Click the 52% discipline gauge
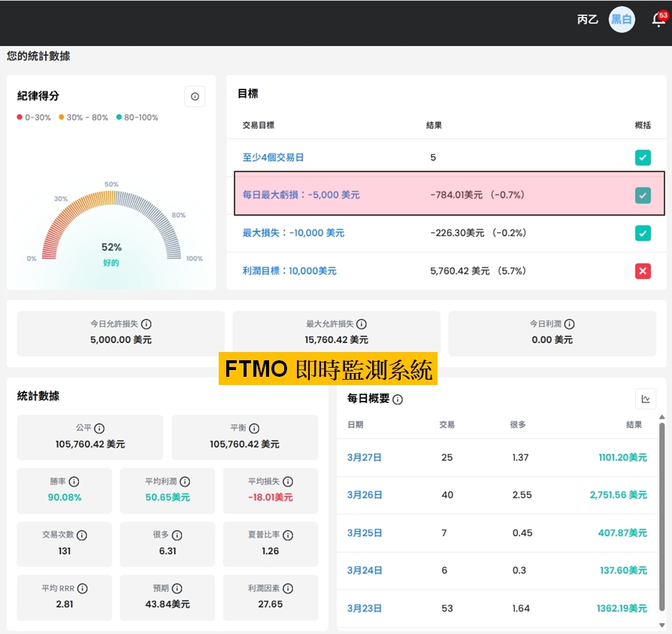 tap(111, 226)
